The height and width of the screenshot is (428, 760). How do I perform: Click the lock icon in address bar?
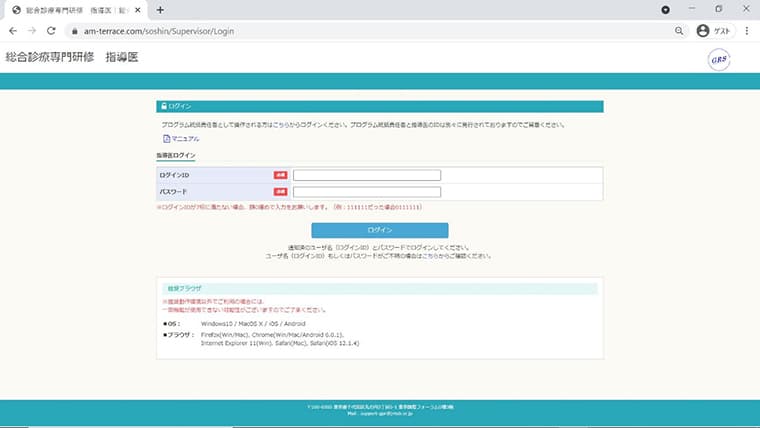[74, 31]
